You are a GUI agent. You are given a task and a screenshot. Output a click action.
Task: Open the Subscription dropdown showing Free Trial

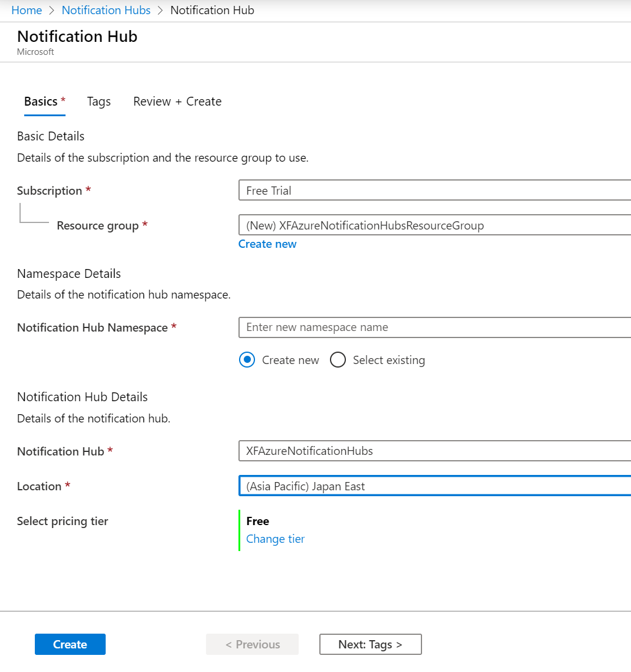pyautogui.click(x=434, y=191)
